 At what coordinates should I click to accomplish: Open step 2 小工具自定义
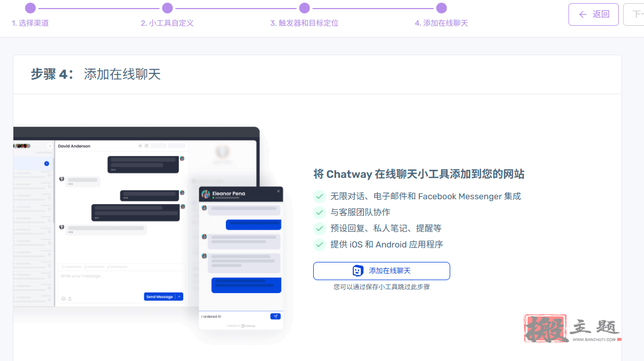tap(167, 23)
